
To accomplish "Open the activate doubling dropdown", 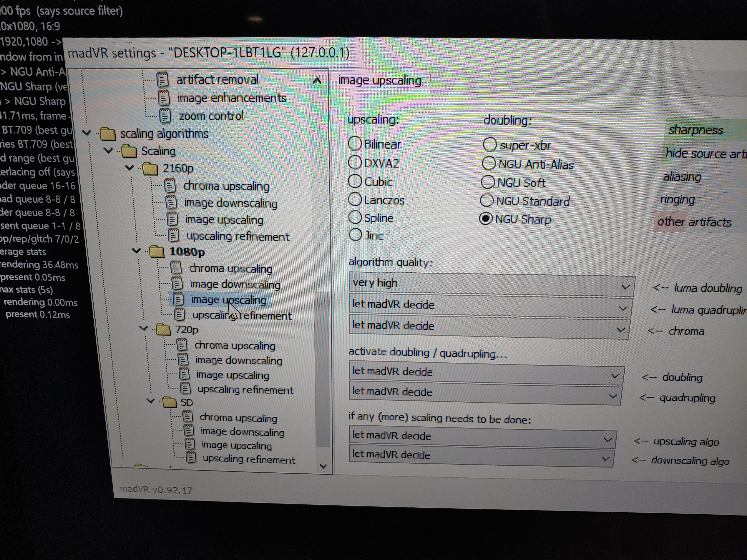I will (x=487, y=373).
